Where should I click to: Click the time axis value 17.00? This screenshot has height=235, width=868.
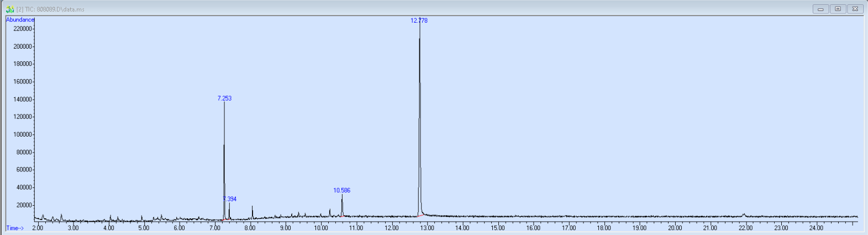(569, 228)
